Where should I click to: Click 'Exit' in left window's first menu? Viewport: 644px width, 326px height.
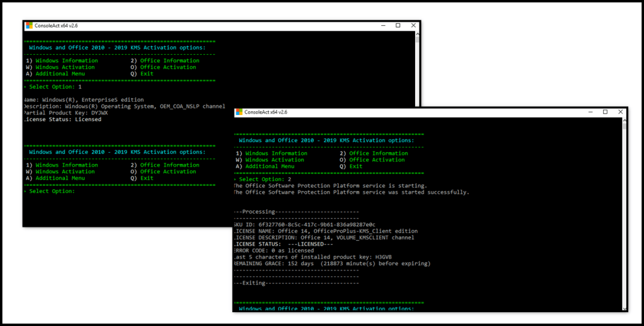pos(147,74)
